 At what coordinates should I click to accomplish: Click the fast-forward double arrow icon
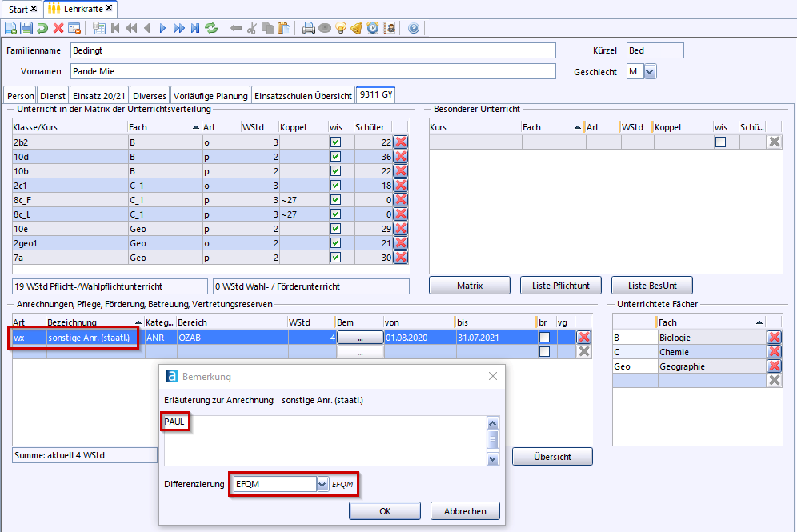click(x=179, y=29)
